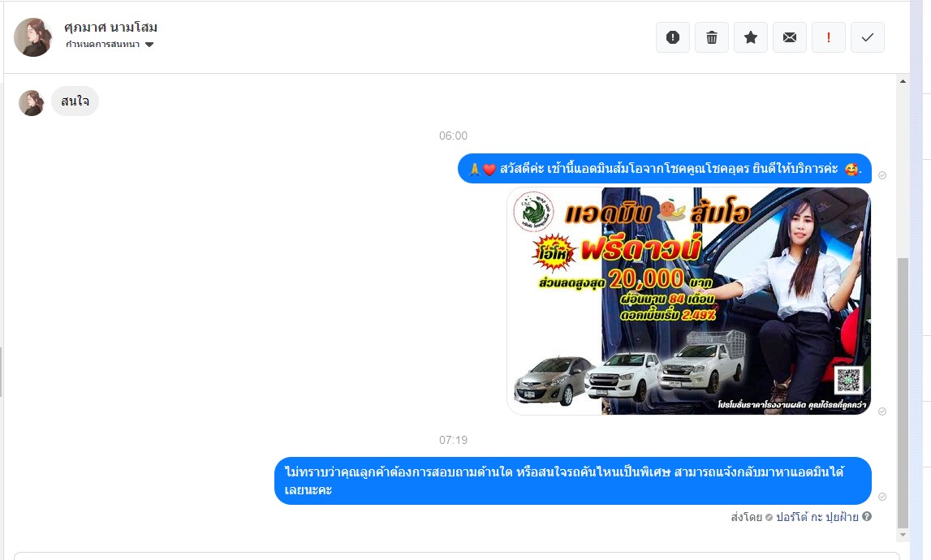Open the promotional car ad image
The width and height of the screenshot is (931, 560).
pyautogui.click(x=689, y=301)
